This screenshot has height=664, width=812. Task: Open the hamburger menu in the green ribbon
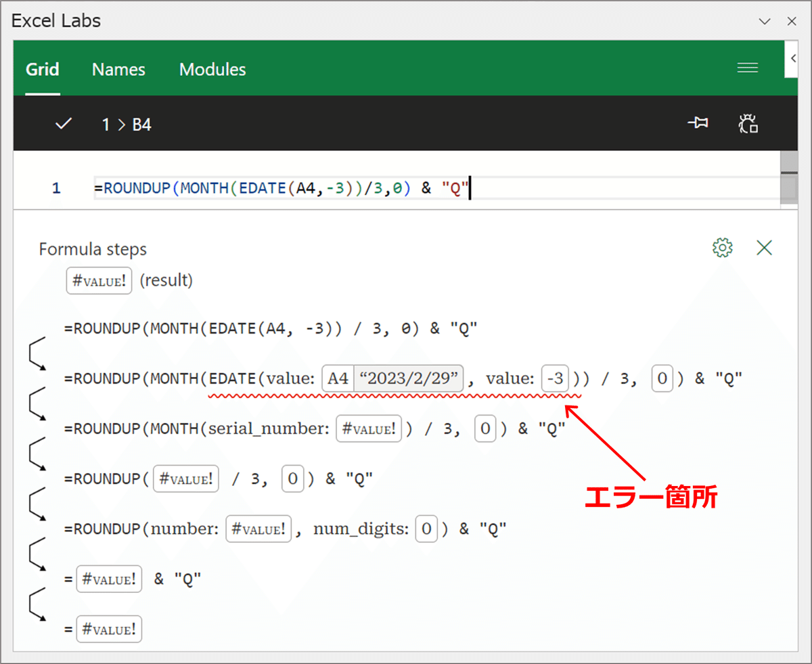click(747, 67)
